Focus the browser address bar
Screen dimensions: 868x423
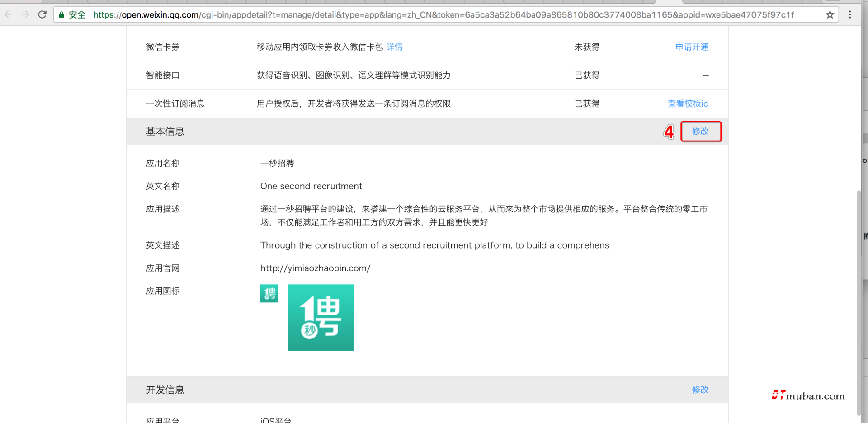[x=443, y=15]
